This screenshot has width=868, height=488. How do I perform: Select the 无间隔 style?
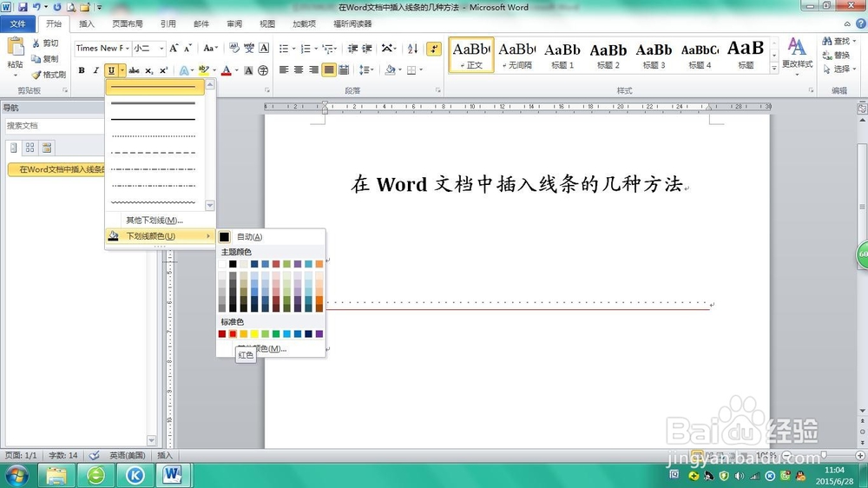(516, 55)
